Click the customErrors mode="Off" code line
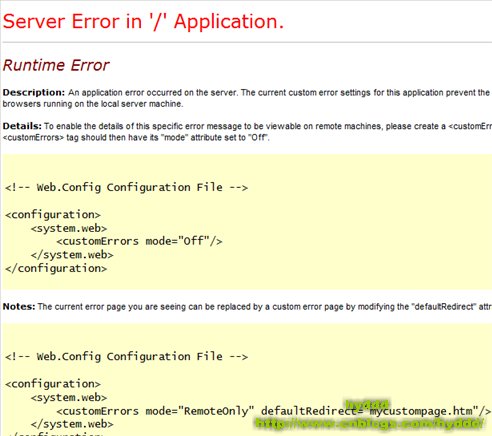 tap(139, 241)
